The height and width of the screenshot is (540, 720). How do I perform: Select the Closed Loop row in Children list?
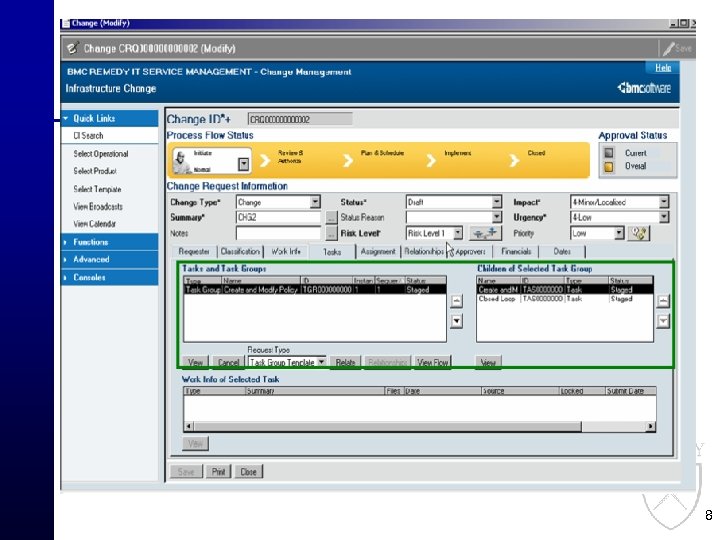[565, 299]
